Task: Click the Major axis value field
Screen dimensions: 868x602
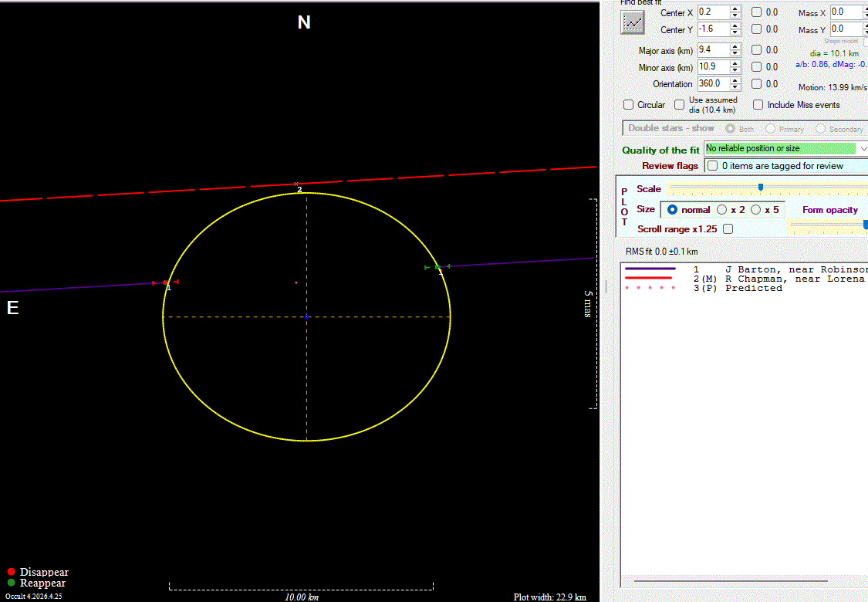Action: pyautogui.click(x=713, y=50)
